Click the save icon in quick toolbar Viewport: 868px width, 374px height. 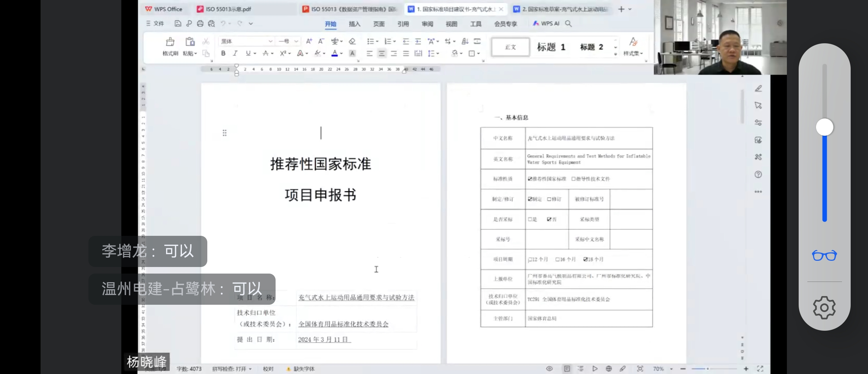(x=178, y=23)
